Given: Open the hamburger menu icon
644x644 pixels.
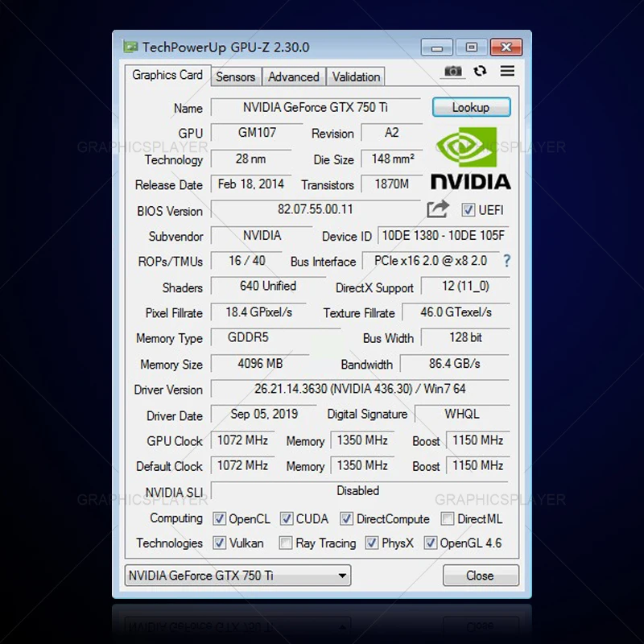Looking at the screenshot, I should click(x=507, y=72).
